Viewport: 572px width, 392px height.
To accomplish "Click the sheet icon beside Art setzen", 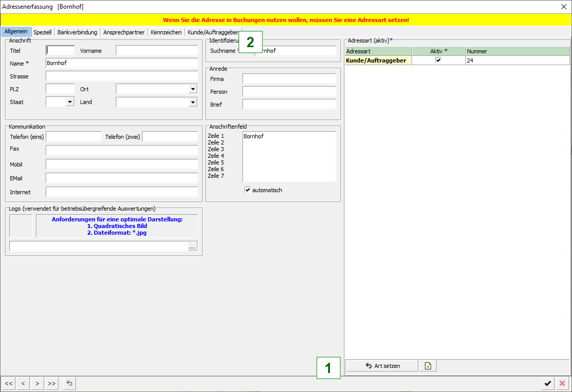I will (x=428, y=366).
